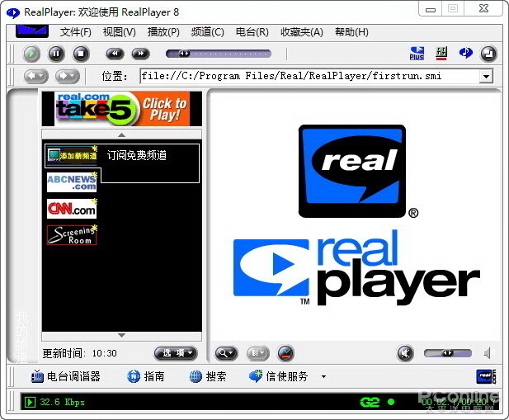Click the rewind button
509x420 pixels.
115,54
